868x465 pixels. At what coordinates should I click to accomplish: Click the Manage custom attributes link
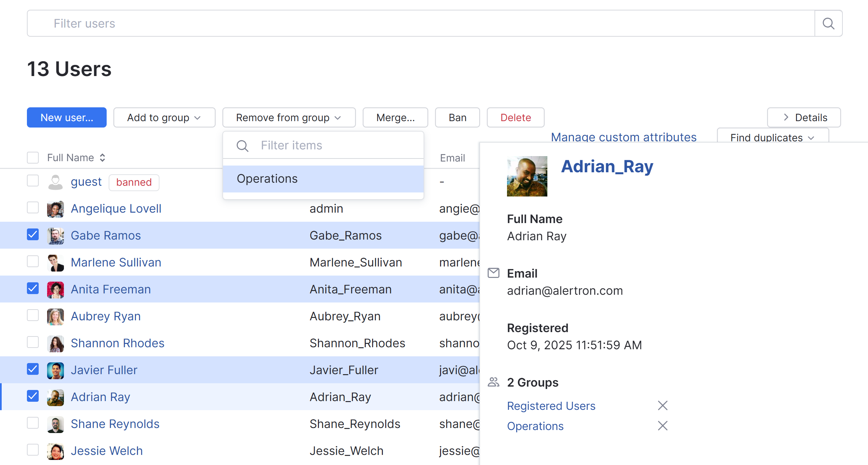[x=623, y=137]
